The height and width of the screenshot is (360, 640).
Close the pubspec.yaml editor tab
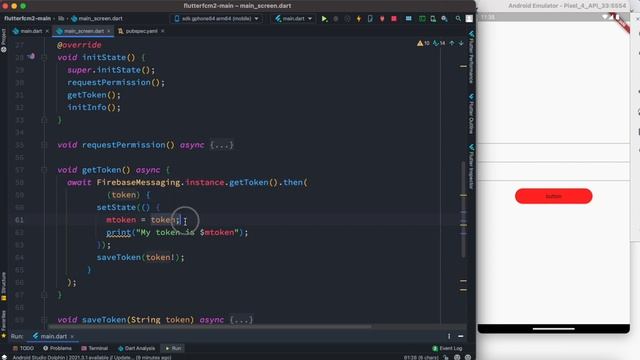pos(162,31)
